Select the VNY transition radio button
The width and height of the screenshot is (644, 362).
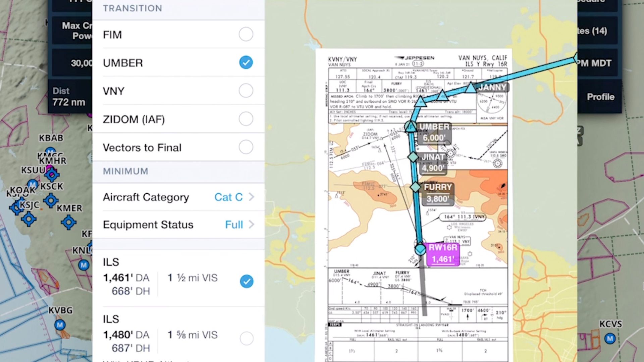click(246, 90)
